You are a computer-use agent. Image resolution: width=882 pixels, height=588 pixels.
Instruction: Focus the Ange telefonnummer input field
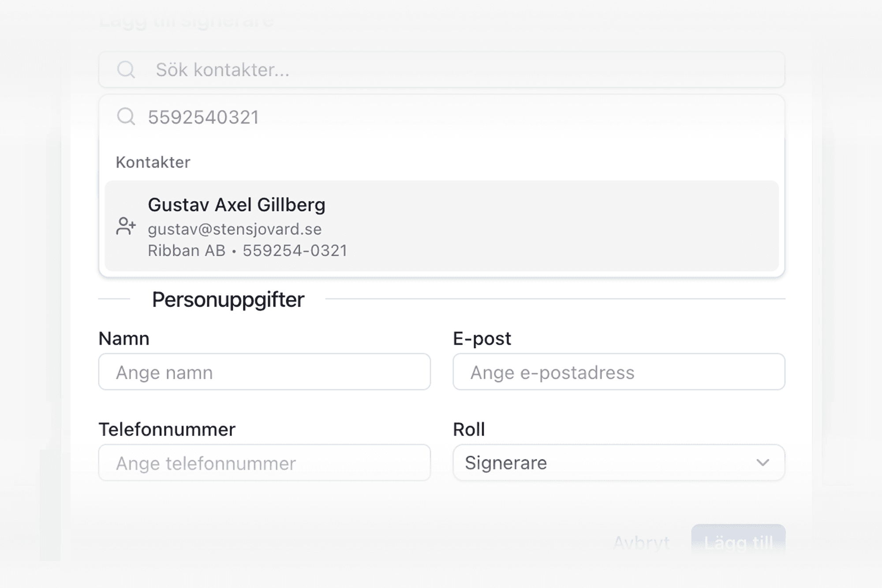(x=264, y=463)
